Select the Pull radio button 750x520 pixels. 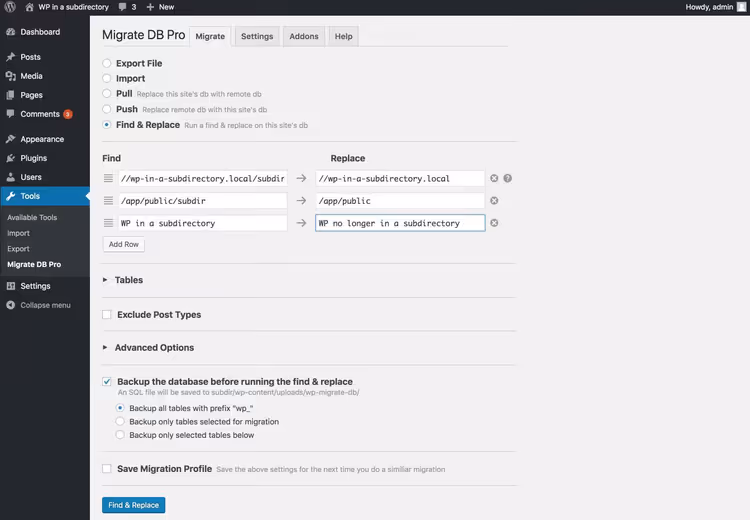point(107,94)
